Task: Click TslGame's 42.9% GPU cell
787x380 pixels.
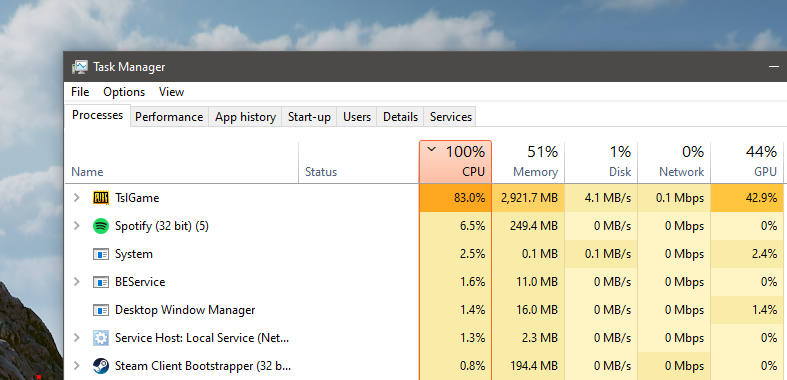Action: [x=747, y=198]
